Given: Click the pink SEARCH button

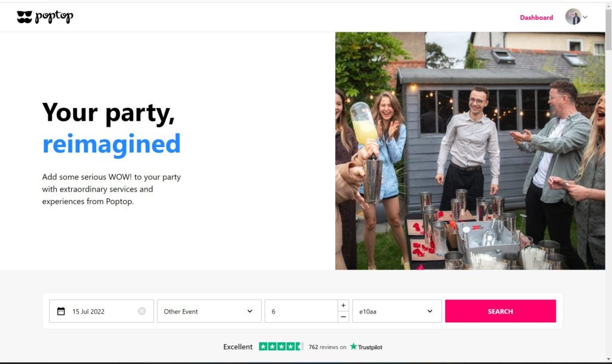Looking at the screenshot, I should tap(500, 311).
